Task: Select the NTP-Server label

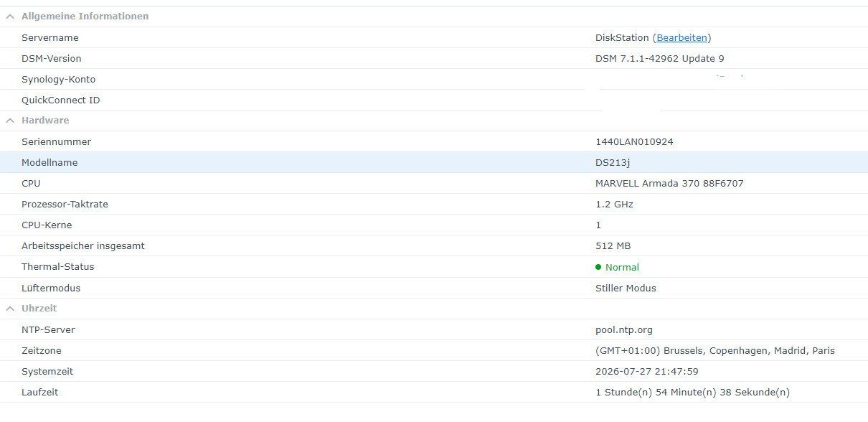Action: [x=48, y=330]
